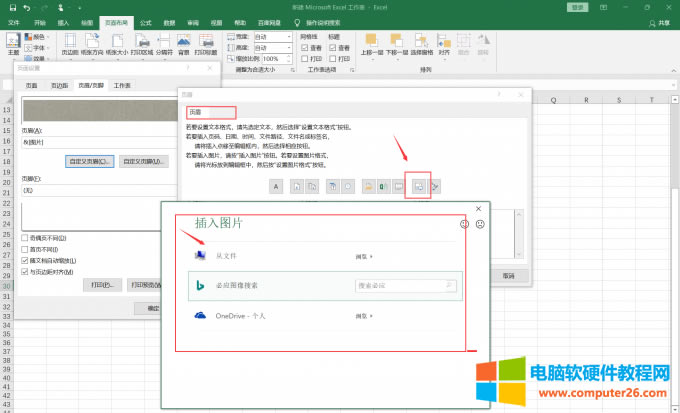680x413 pixels.
Task: Click the Insert Page Number icon
Action: pyautogui.click(x=297, y=186)
